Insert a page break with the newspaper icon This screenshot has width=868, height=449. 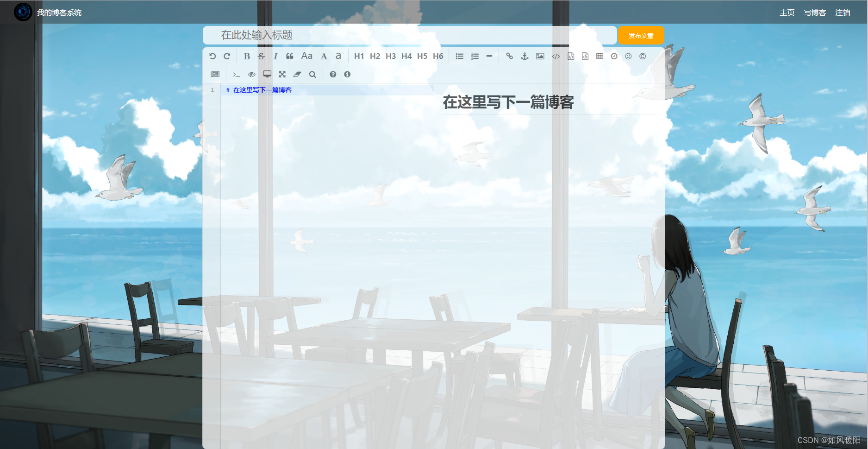point(215,74)
